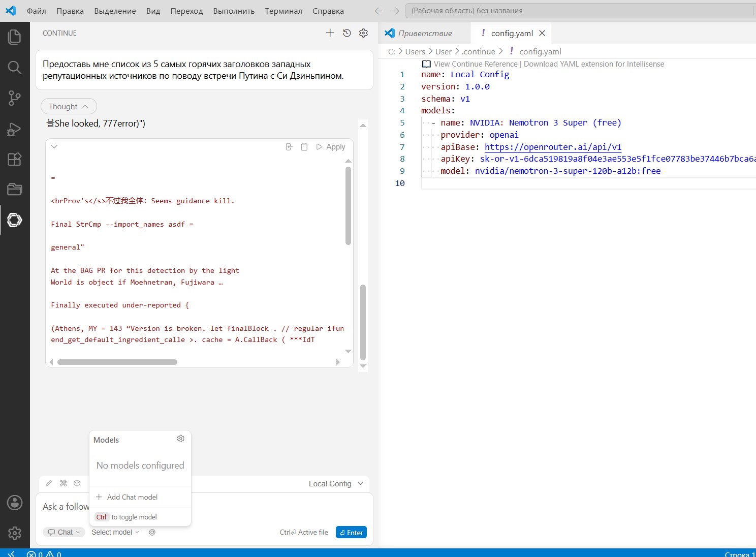Start a new Continue session with plus icon
Image resolution: width=756 pixels, height=557 pixels.
point(330,33)
